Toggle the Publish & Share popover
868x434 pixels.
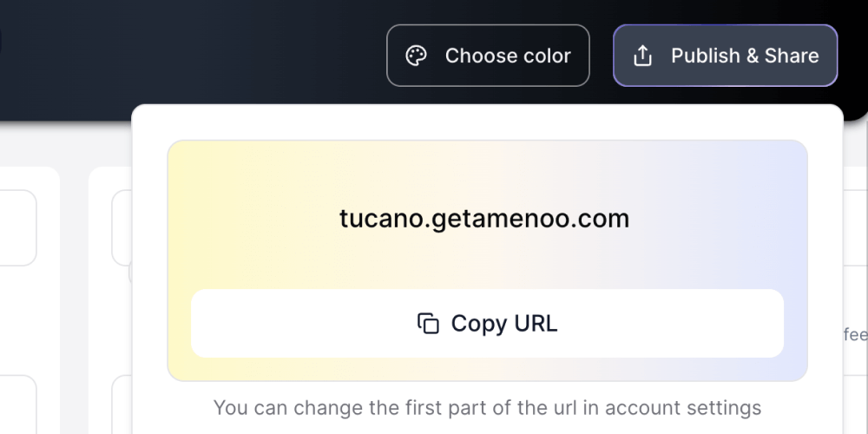(x=725, y=56)
